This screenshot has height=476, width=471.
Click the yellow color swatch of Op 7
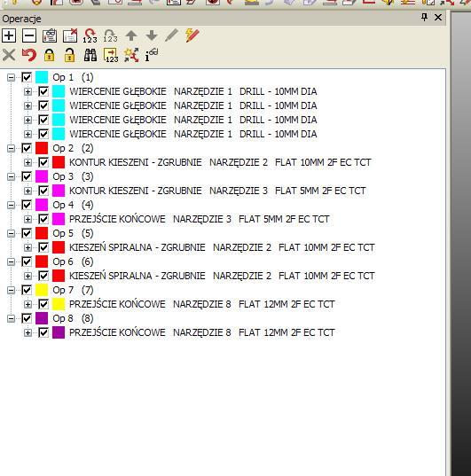[42, 290]
